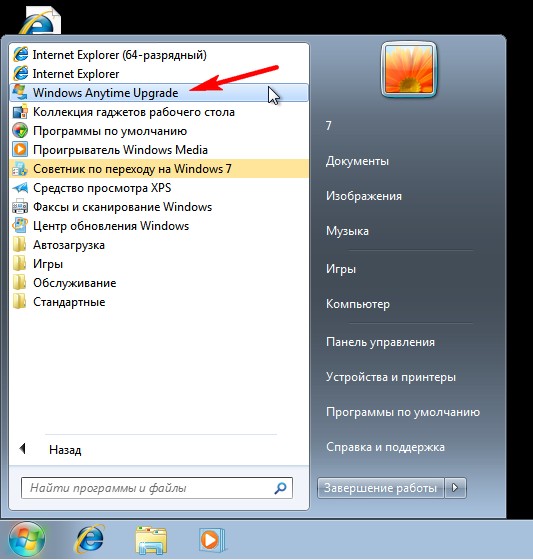Click the icon next to Internet Explorer entry
This screenshot has height=560, width=533.
[20, 74]
